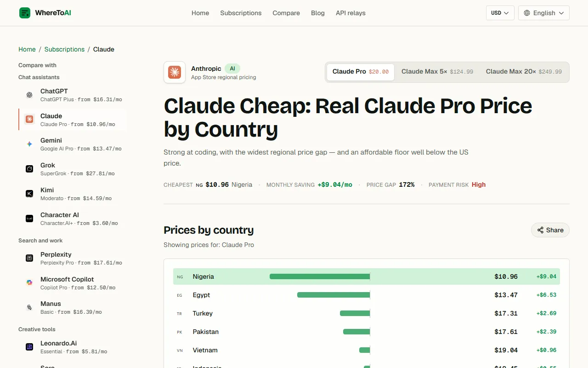Click the Egypt country row name
The image size is (588, 368).
(202, 295)
